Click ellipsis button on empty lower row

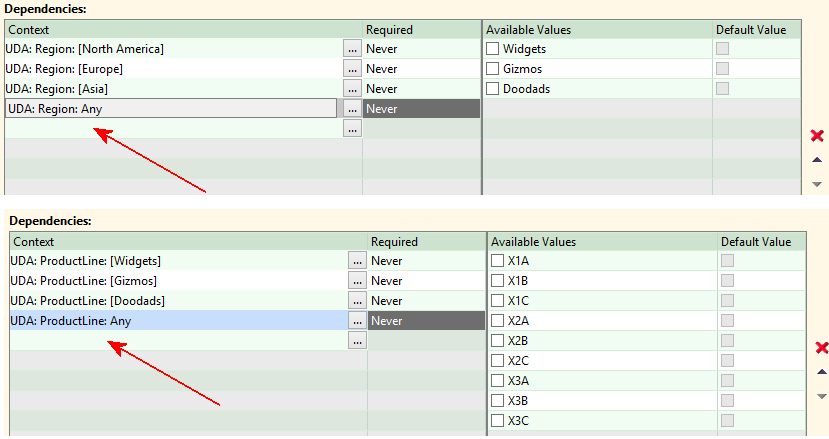[x=356, y=341]
